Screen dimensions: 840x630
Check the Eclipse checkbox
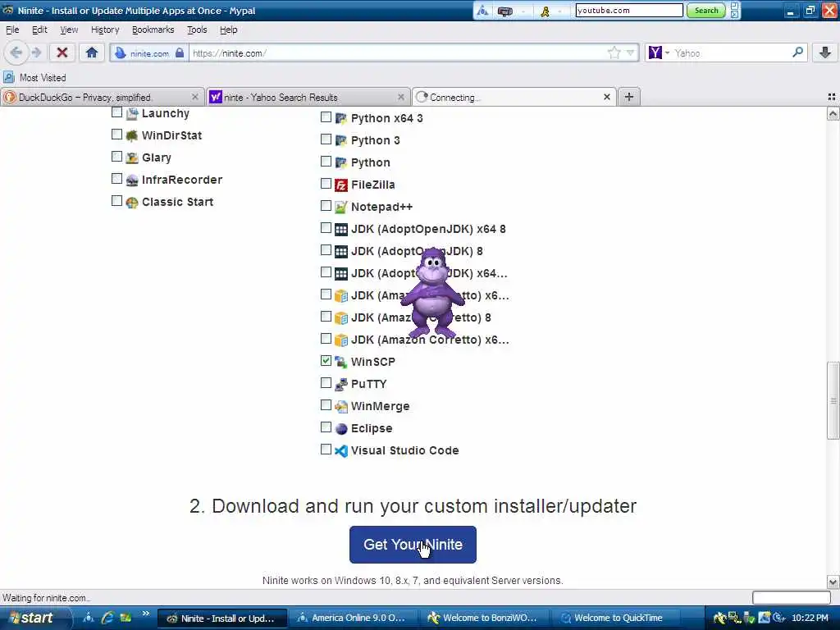[x=326, y=427]
